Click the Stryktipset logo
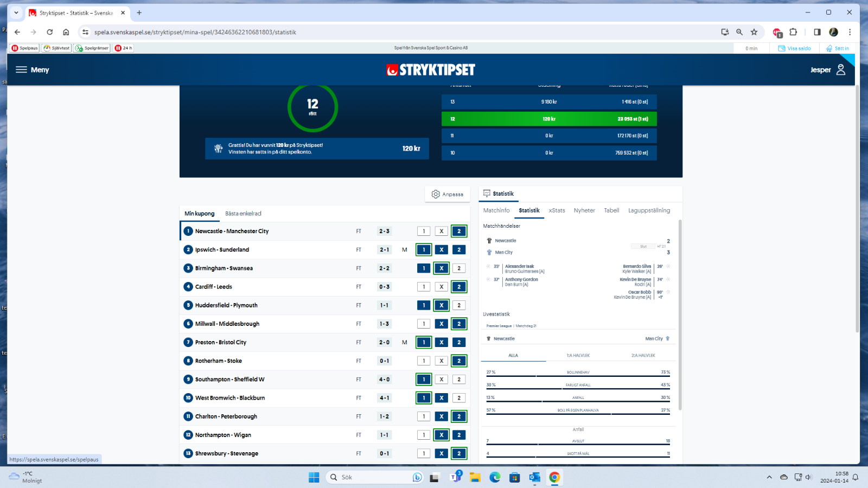Viewport: 868px width, 488px height. (x=431, y=70)
